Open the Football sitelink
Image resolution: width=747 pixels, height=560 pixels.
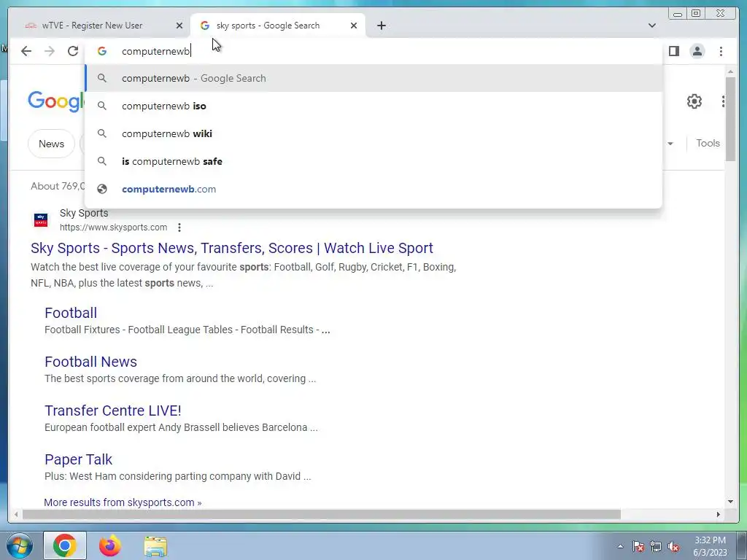(71, 313)
